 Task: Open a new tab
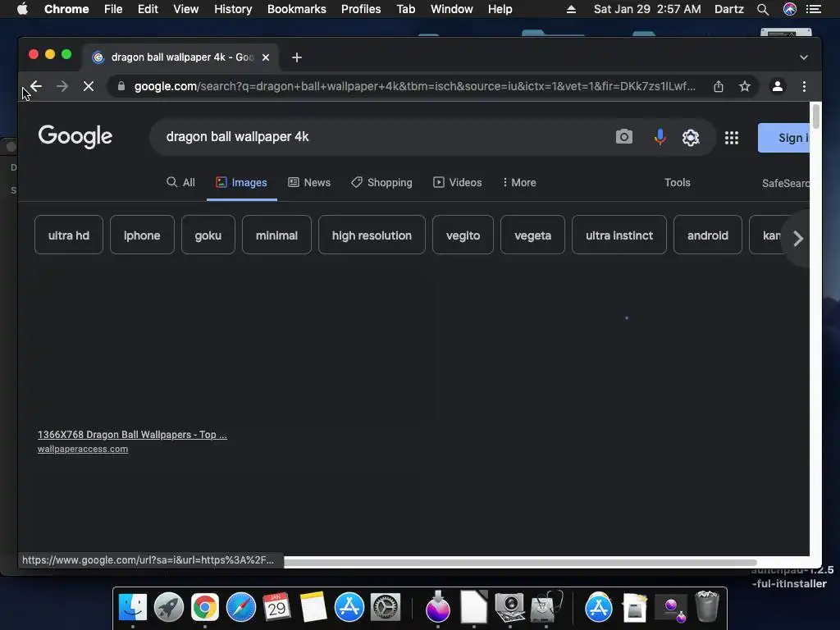click(297, 57)
